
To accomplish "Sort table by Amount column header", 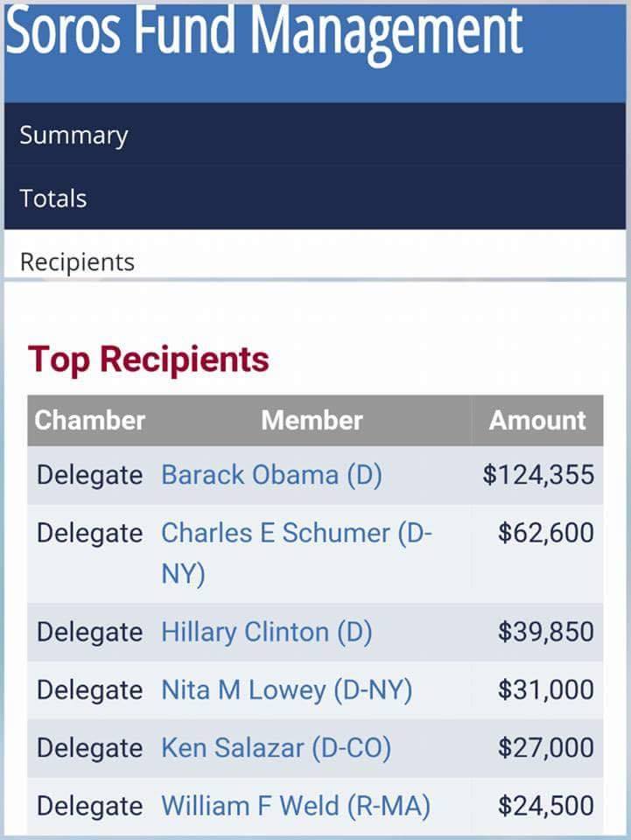I will click(x=537, y=421).
